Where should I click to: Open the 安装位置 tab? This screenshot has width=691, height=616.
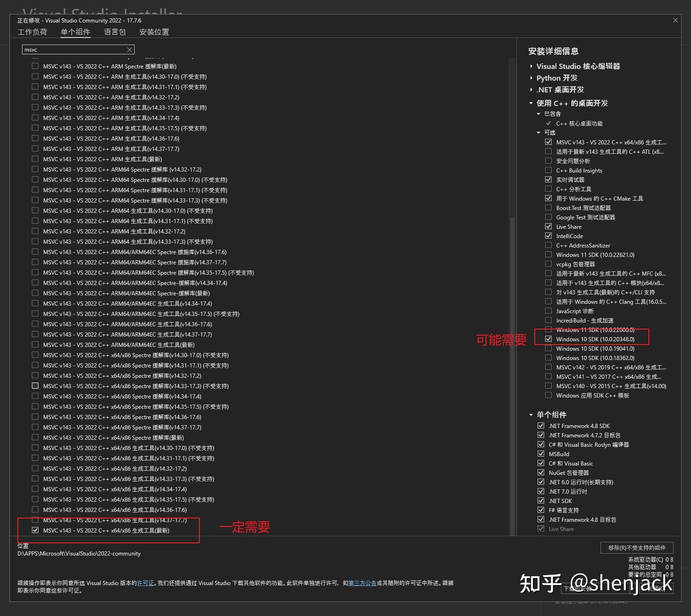coord(153,32)
